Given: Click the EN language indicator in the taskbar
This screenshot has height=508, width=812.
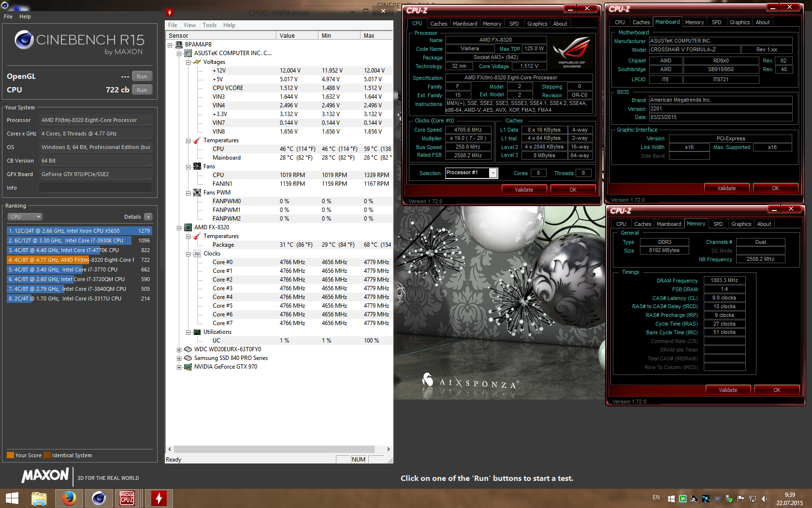Looking at the screenshot, I should pos(656,497).
